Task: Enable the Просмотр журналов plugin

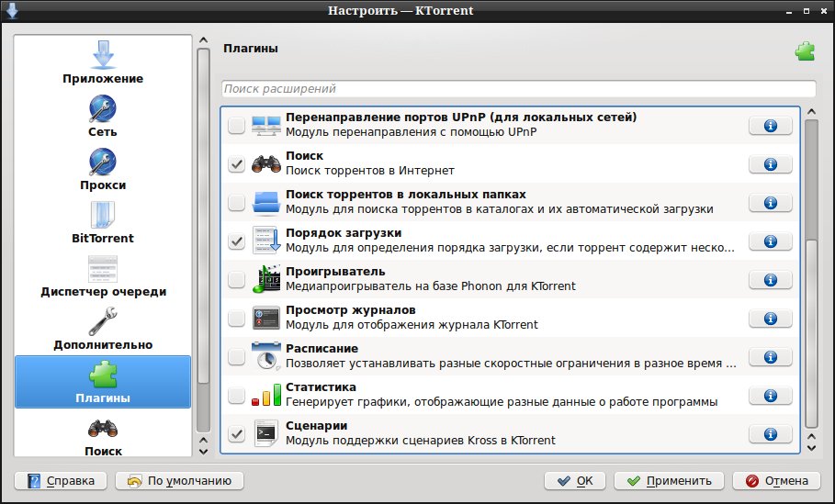Action: [236, 319]
